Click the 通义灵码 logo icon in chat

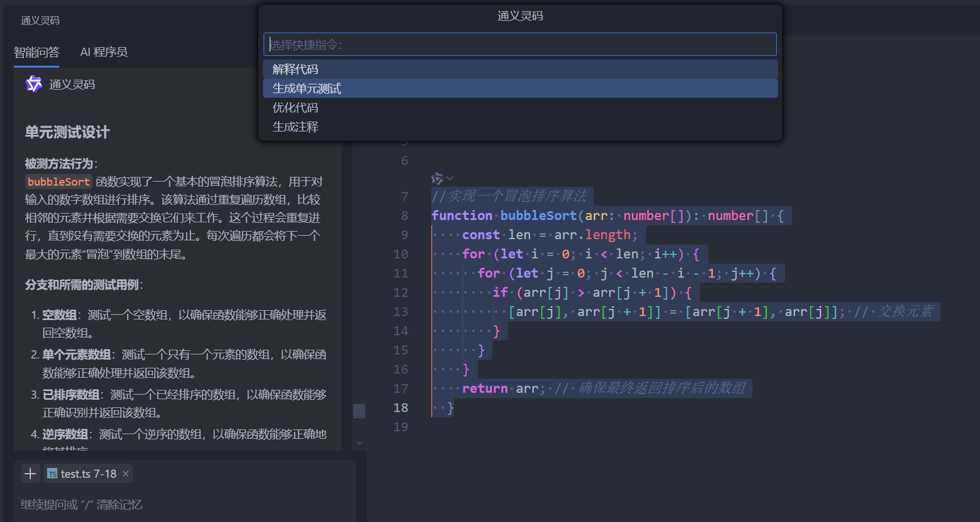(x=34, y=84)
